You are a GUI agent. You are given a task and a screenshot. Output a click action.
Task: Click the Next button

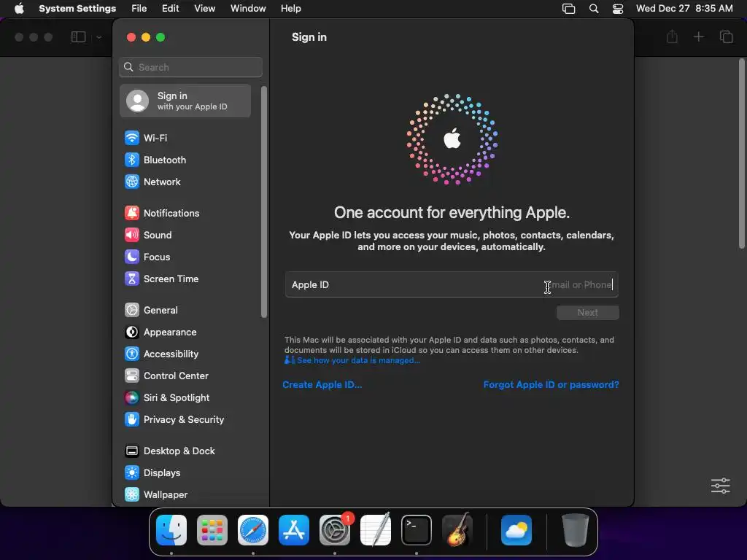[x=588, y=313]
